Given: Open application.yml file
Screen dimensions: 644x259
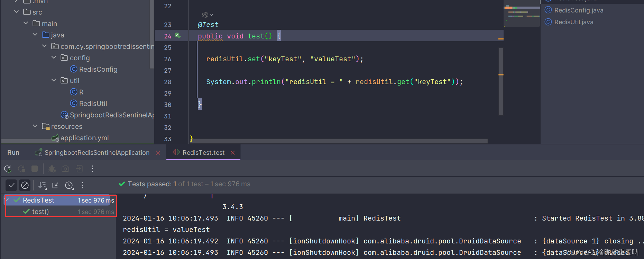Looking at the screenshot, I should pos(80,138).
